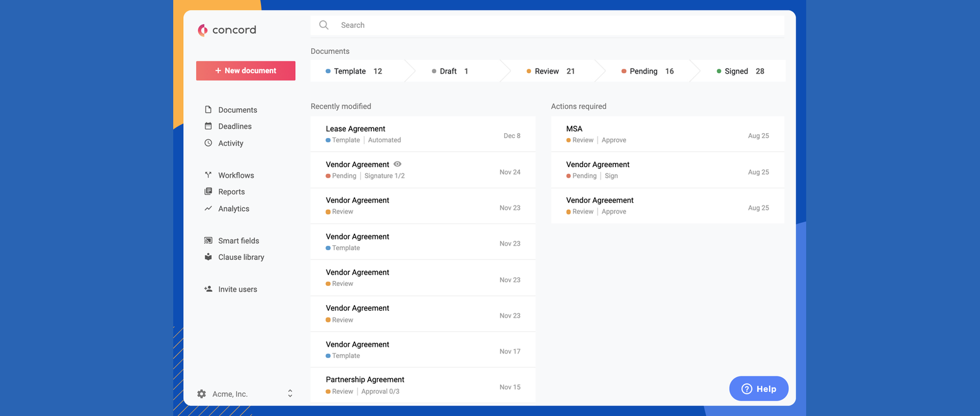Open the Partnership Agreement document

(423, 385)
